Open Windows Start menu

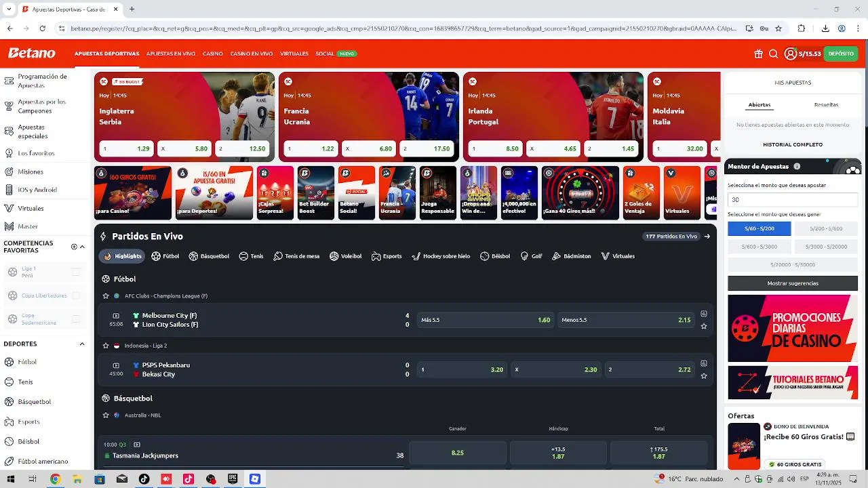point(10,479)
